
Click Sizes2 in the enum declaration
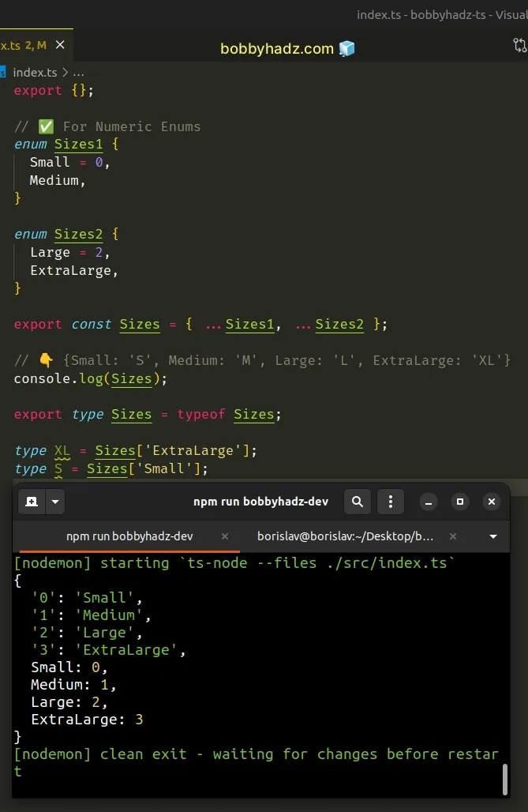pos(79,234)
